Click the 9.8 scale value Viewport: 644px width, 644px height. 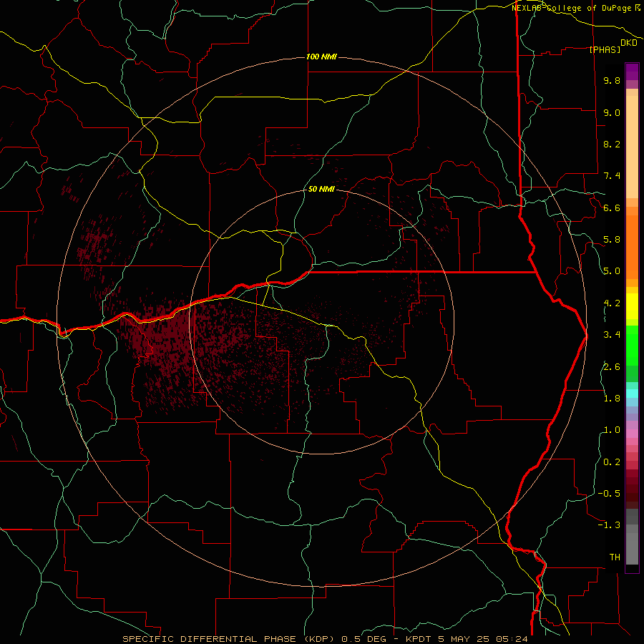click(612, 80)
